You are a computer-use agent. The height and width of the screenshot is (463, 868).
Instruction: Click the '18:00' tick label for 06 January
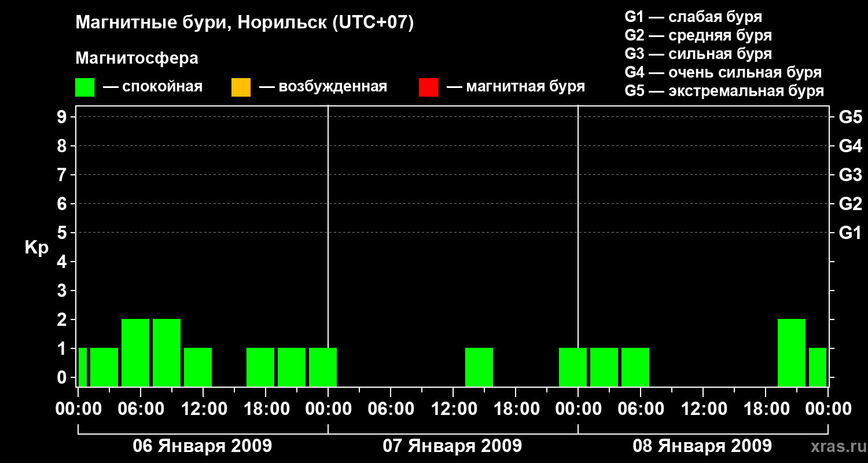(x=266, y=409)
